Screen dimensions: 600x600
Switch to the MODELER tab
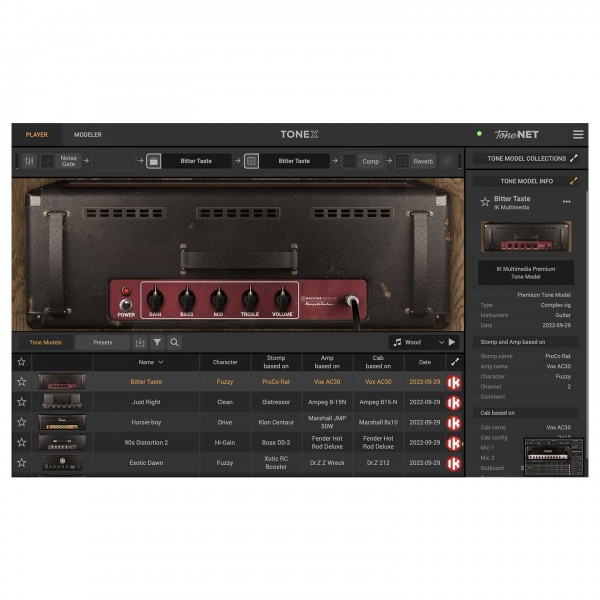(88, 135)
